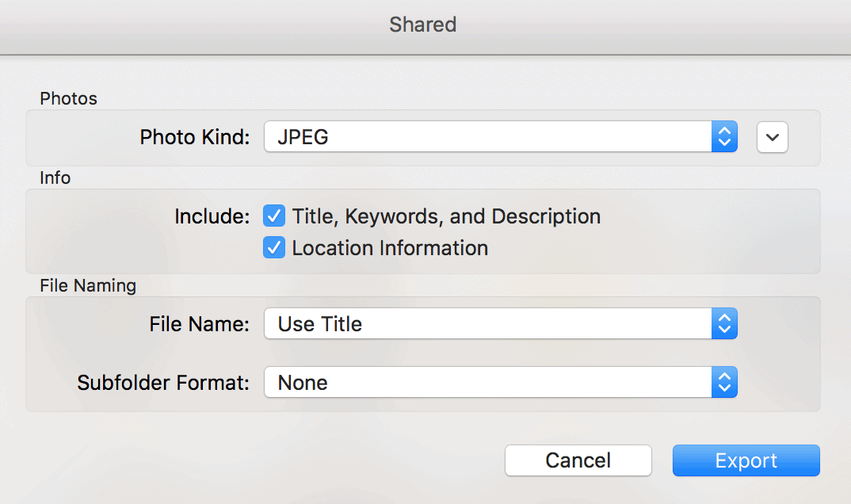Click the File Naming section header
851x504 pixels.
pyautogui.click(x=88, y=285)
